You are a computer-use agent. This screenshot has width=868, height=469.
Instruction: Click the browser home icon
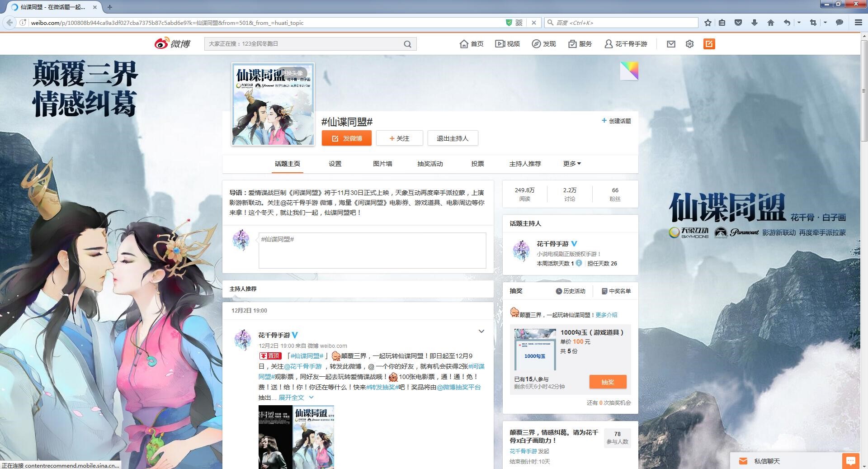click(x=771, y=23)
